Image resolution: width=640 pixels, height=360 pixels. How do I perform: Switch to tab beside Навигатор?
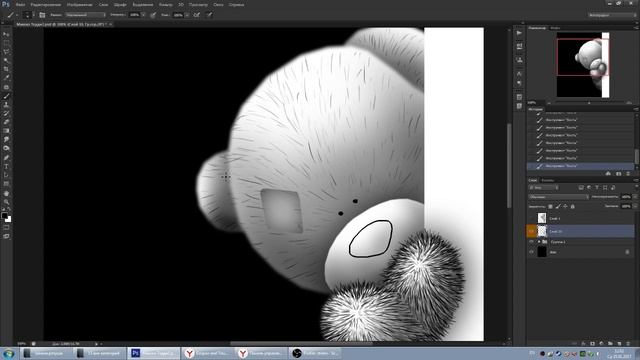555,28
